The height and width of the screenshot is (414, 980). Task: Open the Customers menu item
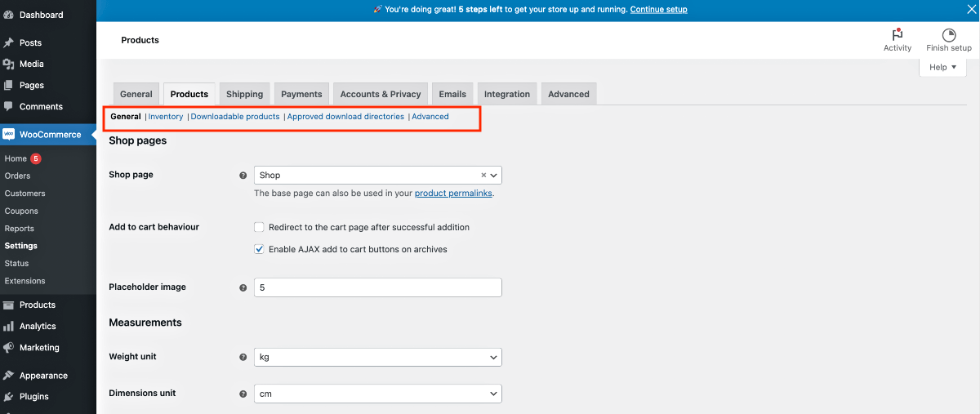point(24,194)
